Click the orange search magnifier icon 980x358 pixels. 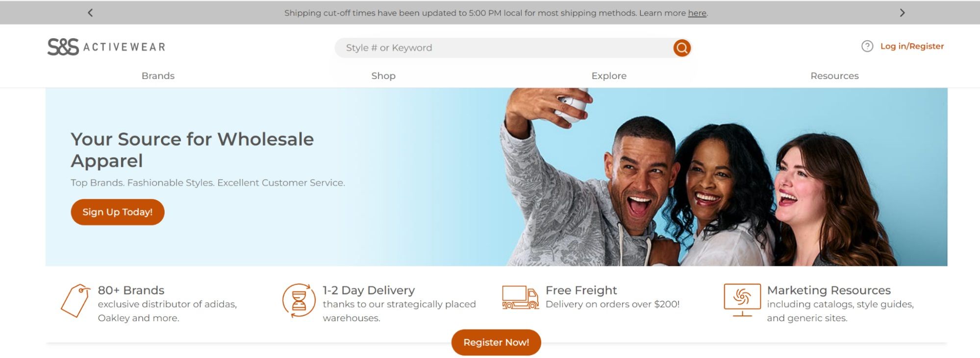681,48
